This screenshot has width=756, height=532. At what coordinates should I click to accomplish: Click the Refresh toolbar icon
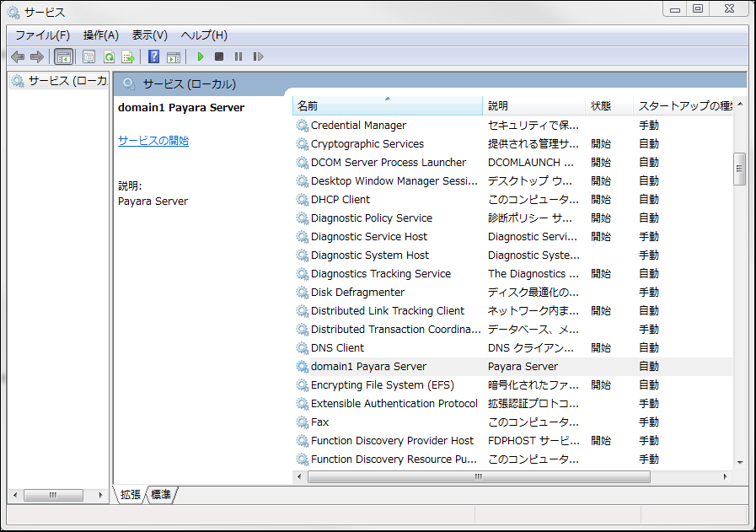109,56
